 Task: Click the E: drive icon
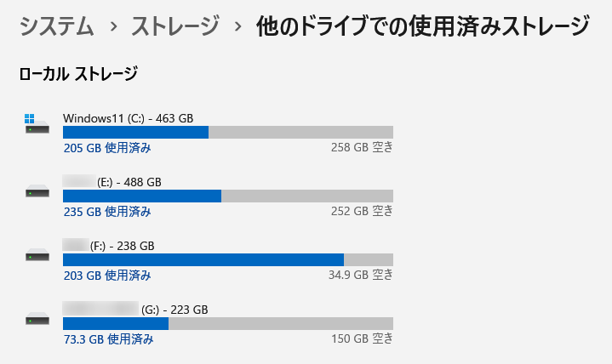point(37,192)
